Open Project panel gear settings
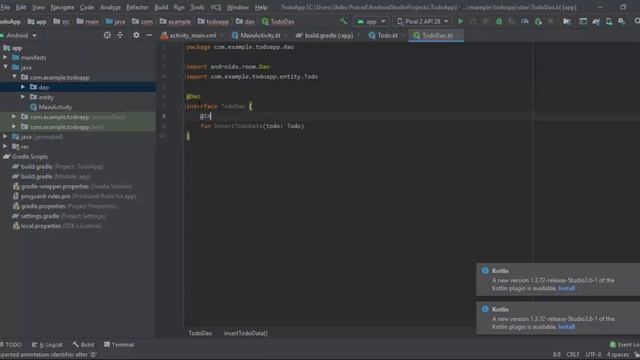Image resolution: width=640 pixels, height=360 pixels. pyautogui.click(x=136, y=36)
